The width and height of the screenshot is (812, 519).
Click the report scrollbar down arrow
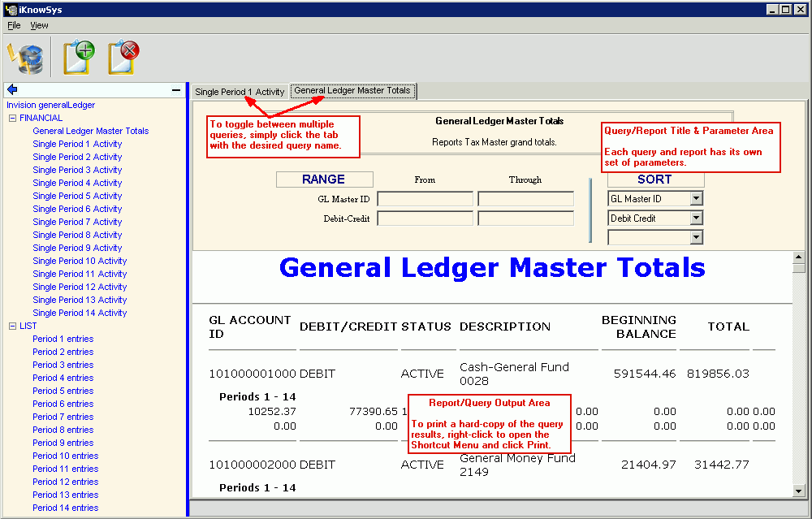click(799, 490)
